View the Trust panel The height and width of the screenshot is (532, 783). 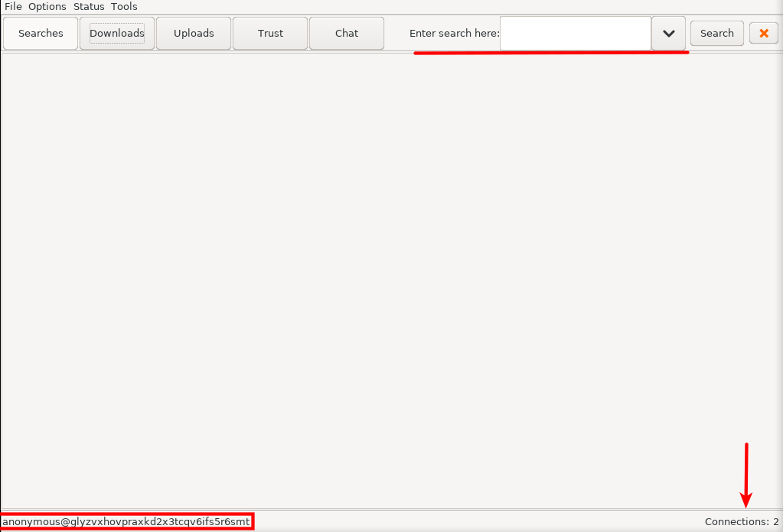point(270,33)
